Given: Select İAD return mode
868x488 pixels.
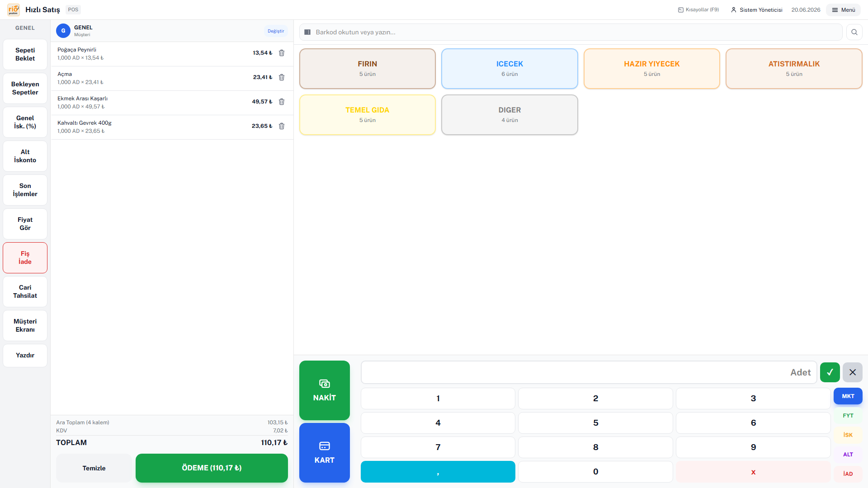Looking at the screenshot, I should [848, 474].
